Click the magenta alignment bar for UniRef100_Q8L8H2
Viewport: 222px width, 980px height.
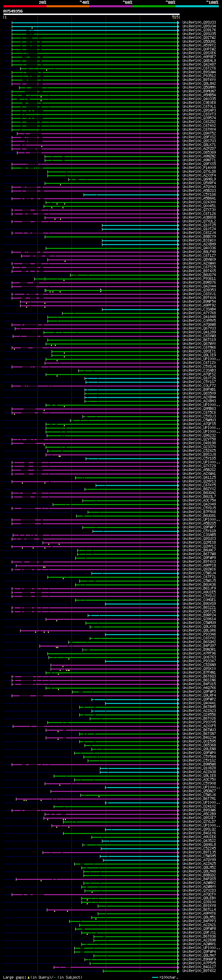(x=95, y=84)
